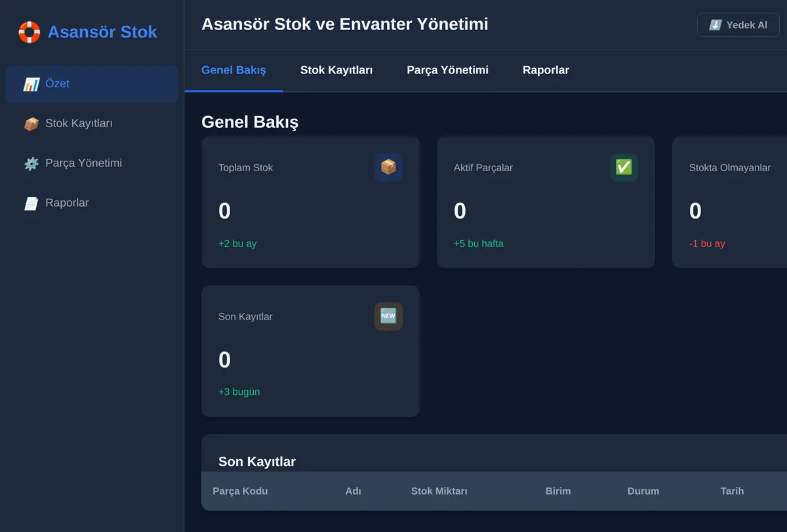This screenshot has height=532, width=787.
Task: Click the Aktif Parçalar card label
Action: pos(483,167)
